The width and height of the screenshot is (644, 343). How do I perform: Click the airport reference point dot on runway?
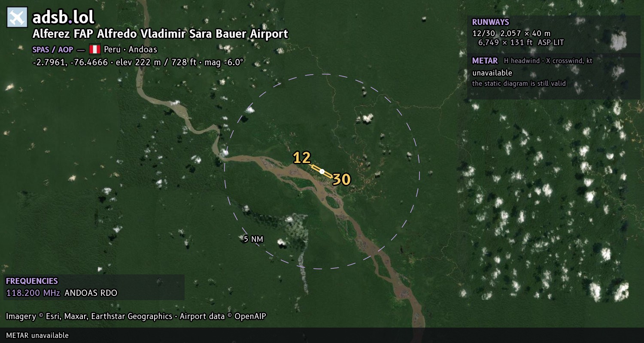click(x=322, y=171)
